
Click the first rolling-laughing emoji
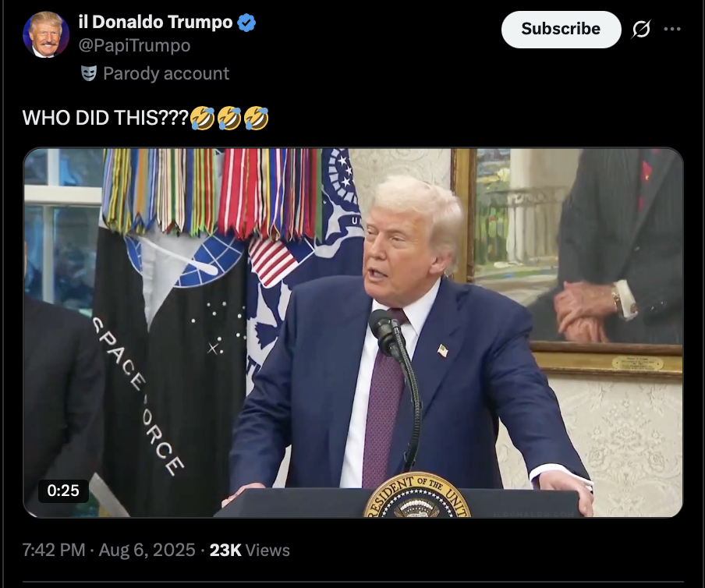coord(202,119)
